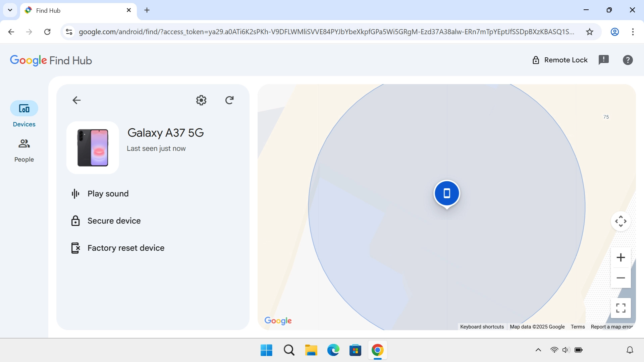Viewport: 644px width, 362px height.
Task: Open the Devices section in sidebar
Action: pyautogui.click(x=24, y=114)
